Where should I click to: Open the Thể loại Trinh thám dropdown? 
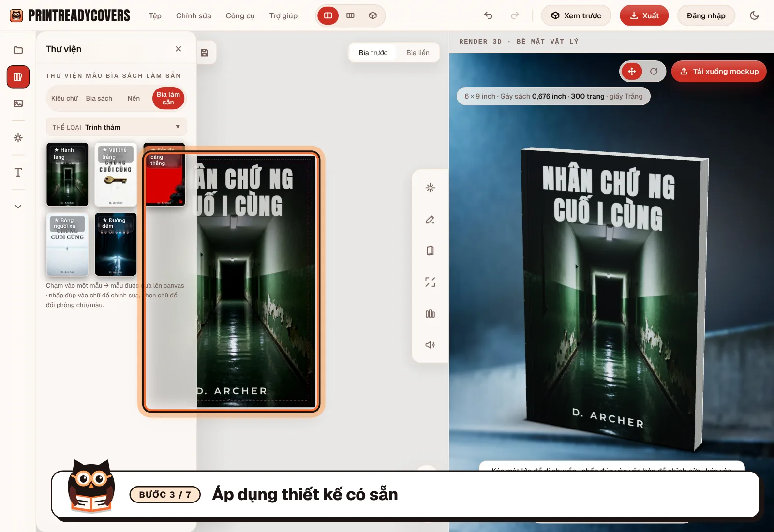tap(116, 127)
